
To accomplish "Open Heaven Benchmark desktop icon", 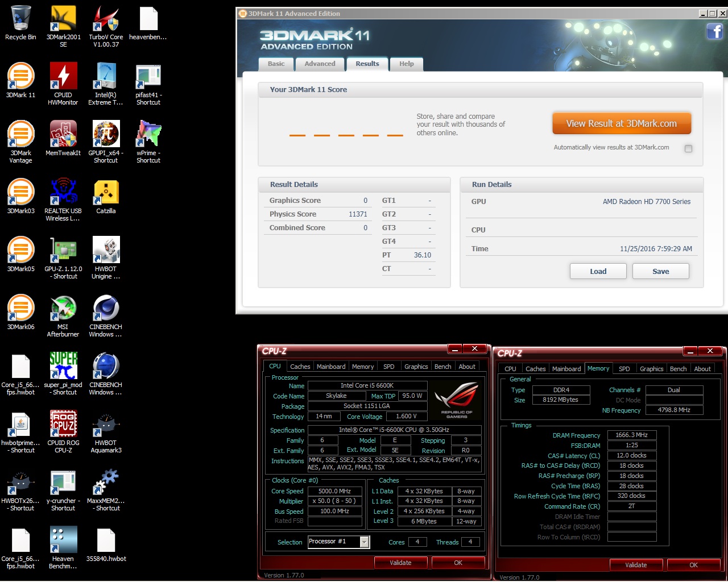I will [63, 540].
